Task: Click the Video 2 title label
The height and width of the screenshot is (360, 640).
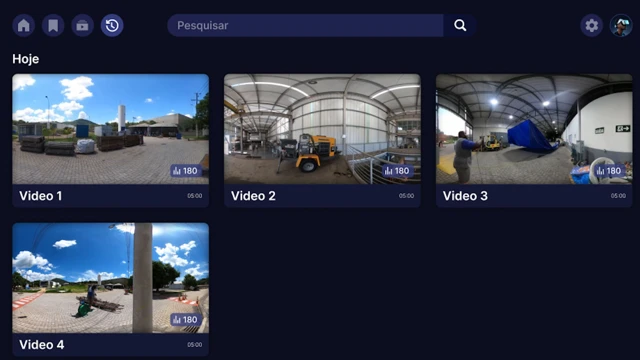Action: [x=253, y=196]
